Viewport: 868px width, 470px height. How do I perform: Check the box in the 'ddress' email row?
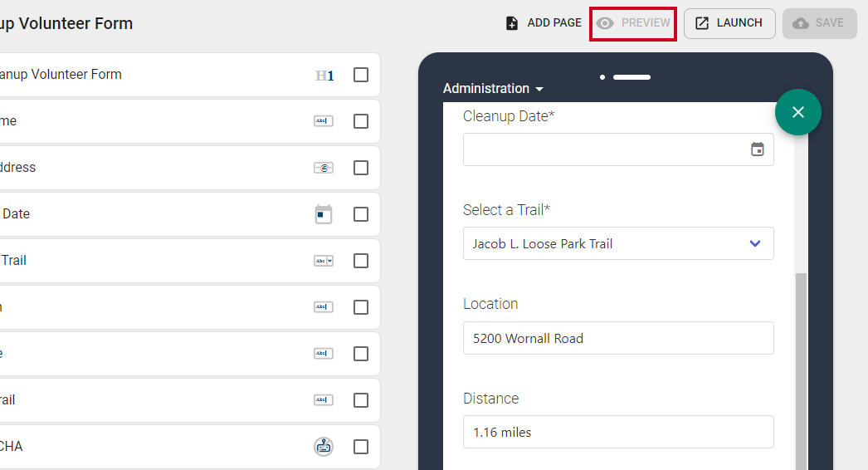tap(361, 168)
